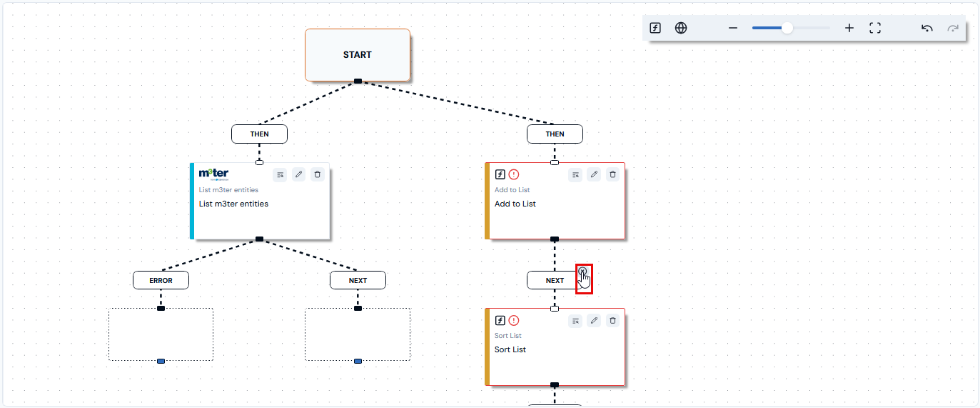Image resolution: width=980 pixels, height=408 pixels.
Task: Open details icon on Sort List node
Action: 575,321
